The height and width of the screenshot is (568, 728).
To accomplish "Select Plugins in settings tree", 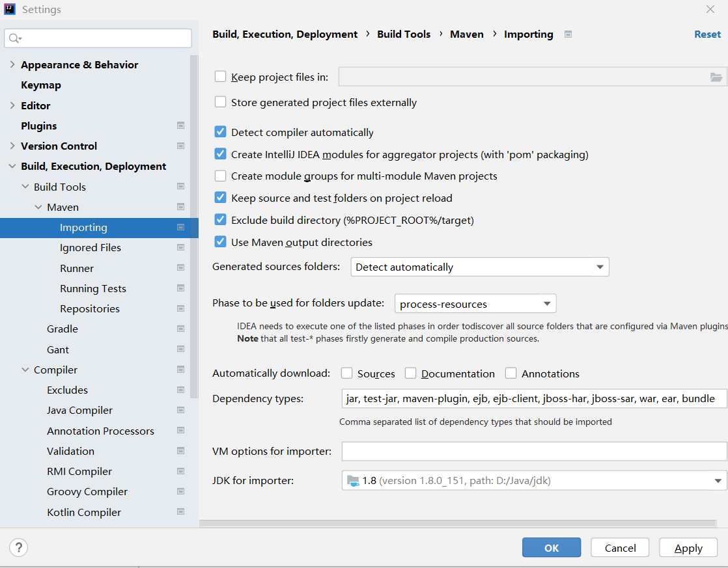I will tap(39, 126).
